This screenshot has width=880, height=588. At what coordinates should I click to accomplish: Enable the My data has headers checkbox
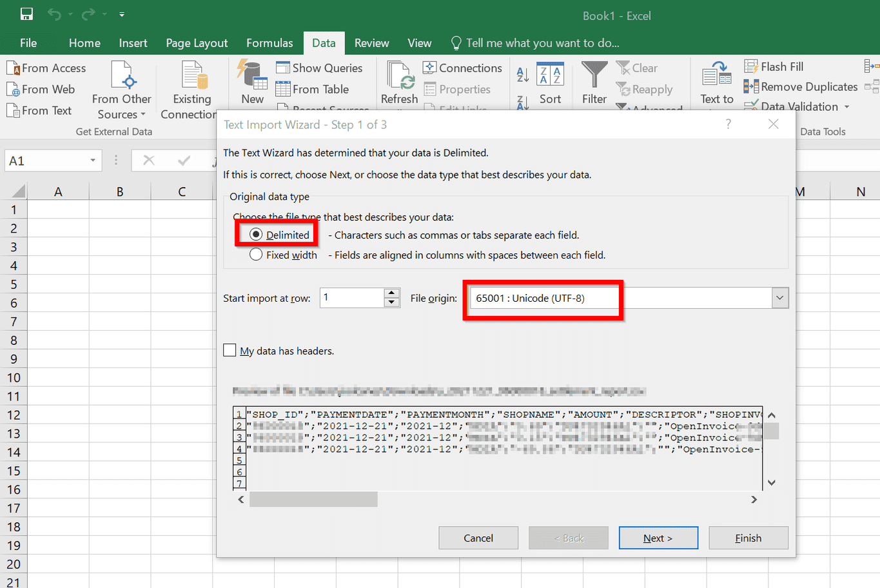point(230,350)
